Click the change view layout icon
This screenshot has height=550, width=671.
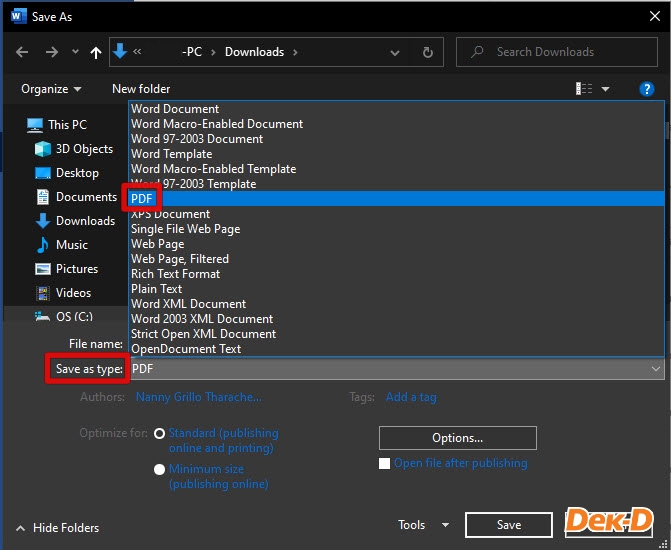(585, 89)
